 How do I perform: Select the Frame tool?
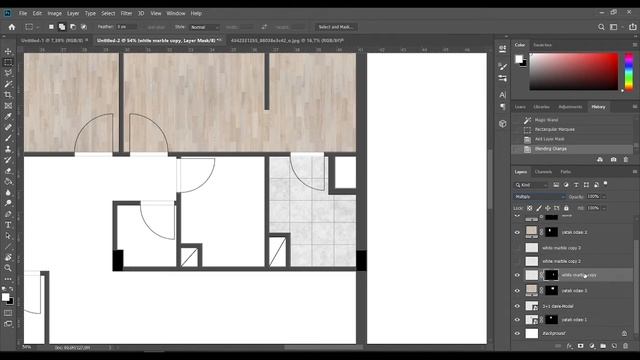coord(8,106)
